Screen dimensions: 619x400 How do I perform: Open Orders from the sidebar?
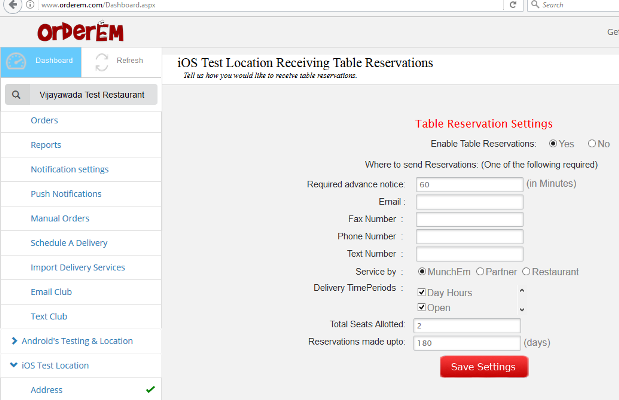pos(44,120)
